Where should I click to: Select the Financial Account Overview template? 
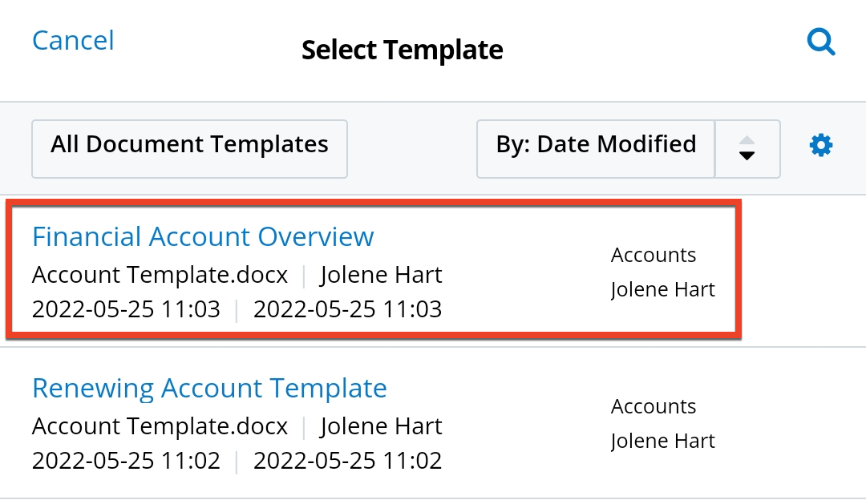tap(203, 237)
